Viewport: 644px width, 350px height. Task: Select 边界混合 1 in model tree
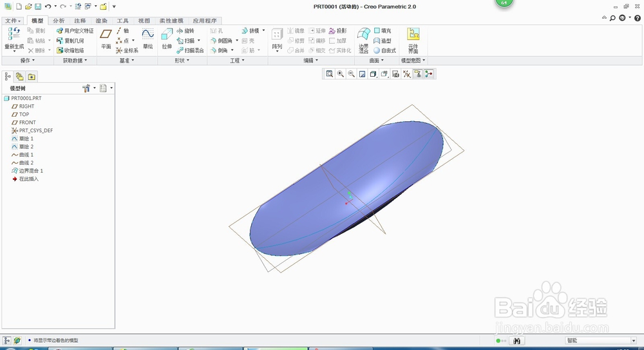(28, 171)
